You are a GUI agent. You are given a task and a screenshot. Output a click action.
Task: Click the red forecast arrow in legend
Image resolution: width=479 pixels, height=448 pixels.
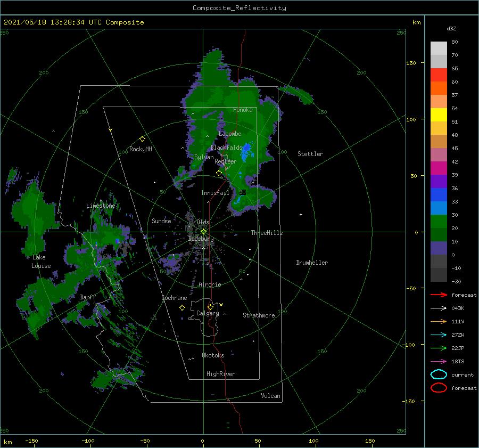click(x=439, y=295)
